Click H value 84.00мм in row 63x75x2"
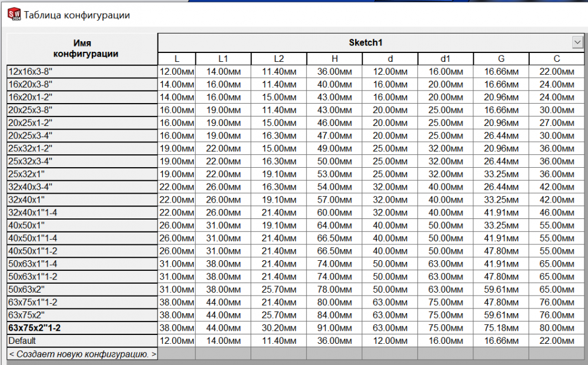 (x=335, y=315)
